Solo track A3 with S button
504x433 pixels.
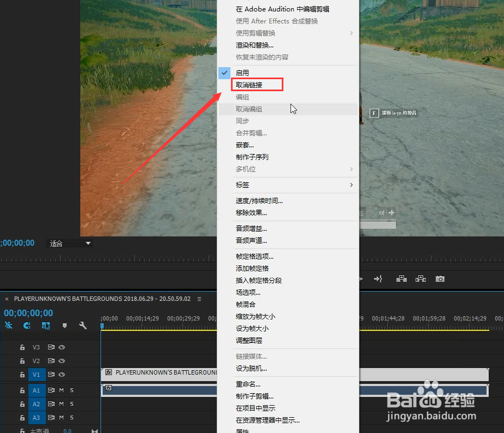coord(72,417)
